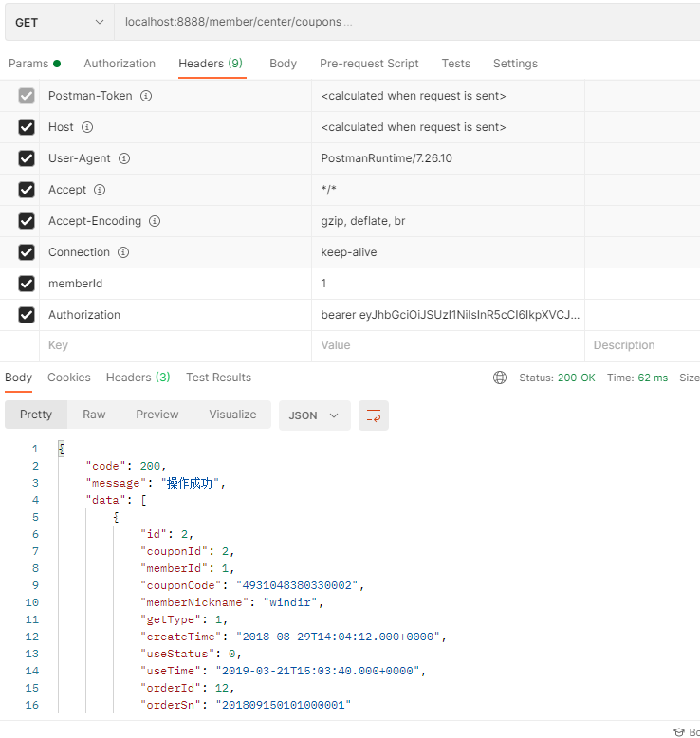Switch to Pre-request Script tab
This screenshot has width=700, height=738.
pyautogui.click(x=369, y=64)
